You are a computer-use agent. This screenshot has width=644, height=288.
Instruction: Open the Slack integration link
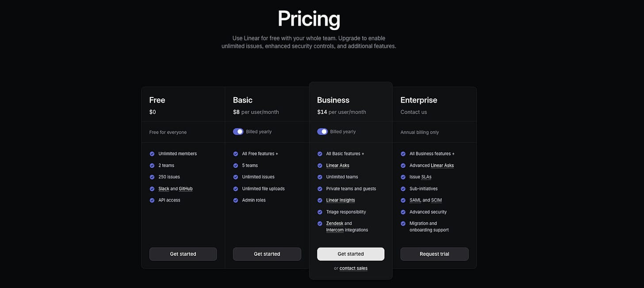tap(164, 189)
